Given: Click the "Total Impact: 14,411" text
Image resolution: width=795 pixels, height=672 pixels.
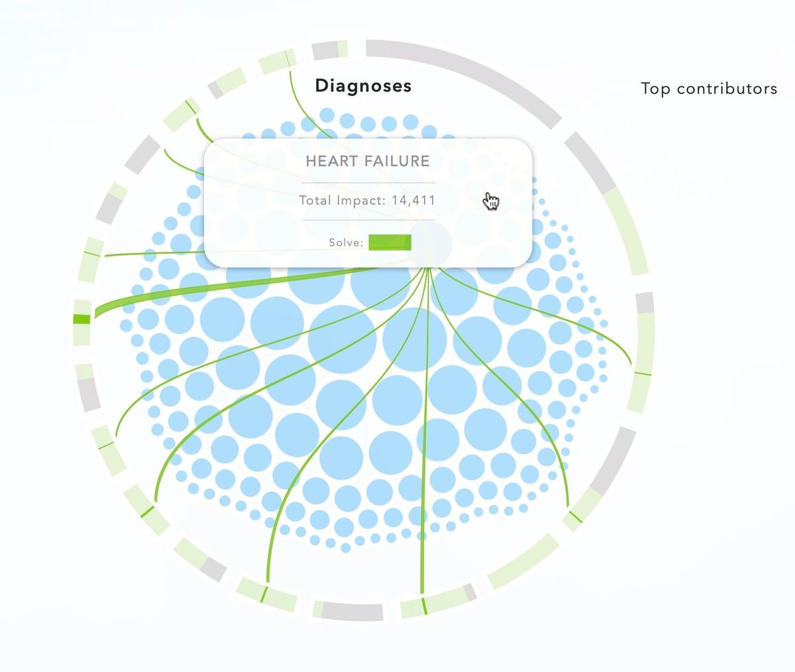Looking at the screenshot, I should tap(368, 200).
